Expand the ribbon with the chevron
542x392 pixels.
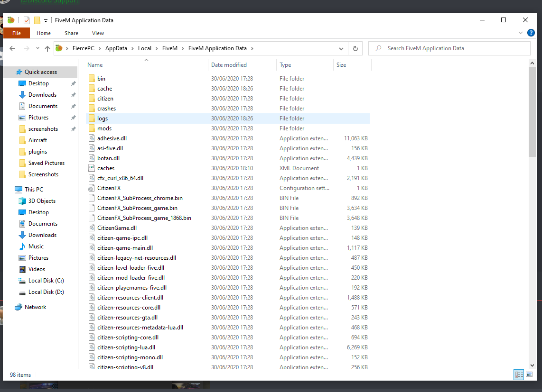tap(521, 33)
